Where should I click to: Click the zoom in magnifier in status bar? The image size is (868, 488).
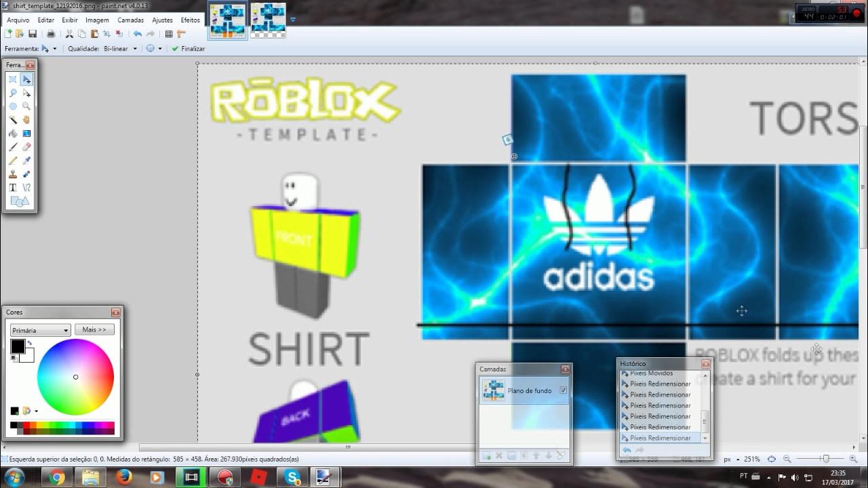pyautogui.click(x=853, y=459)
